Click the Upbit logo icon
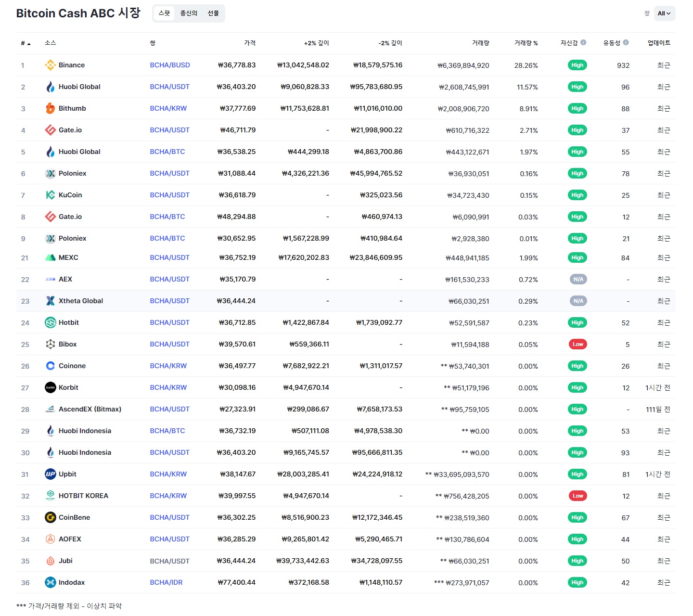Screen dimensions: 693x616 50,474
